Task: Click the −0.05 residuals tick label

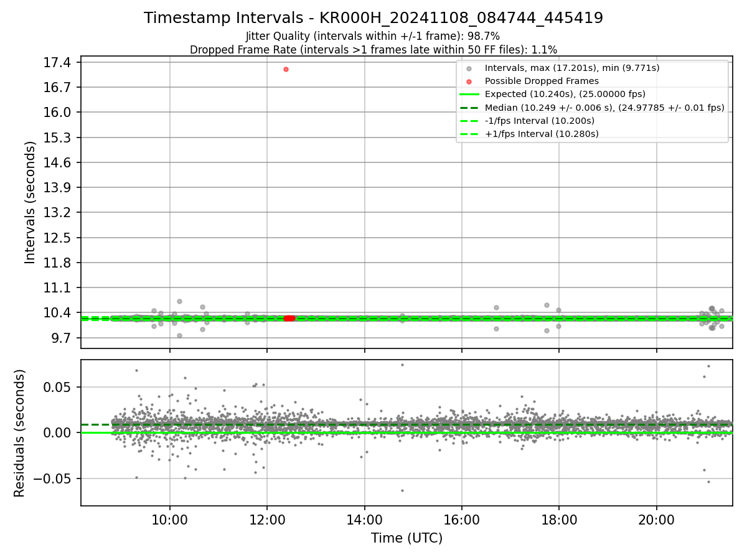Action: tap(53, 478)
